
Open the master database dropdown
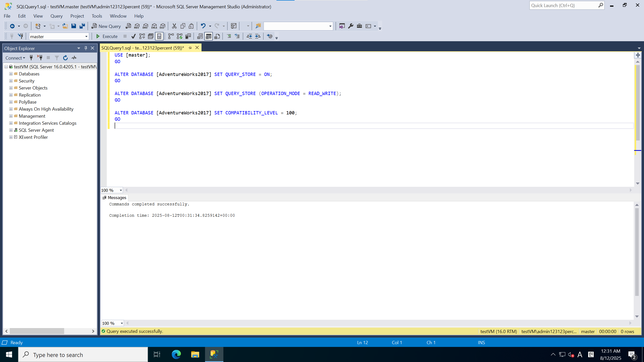tap(86, 36)
